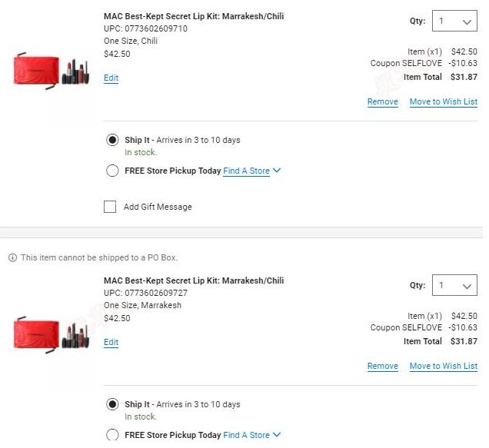Click the Marrakesh kit product title

[194, 280]
